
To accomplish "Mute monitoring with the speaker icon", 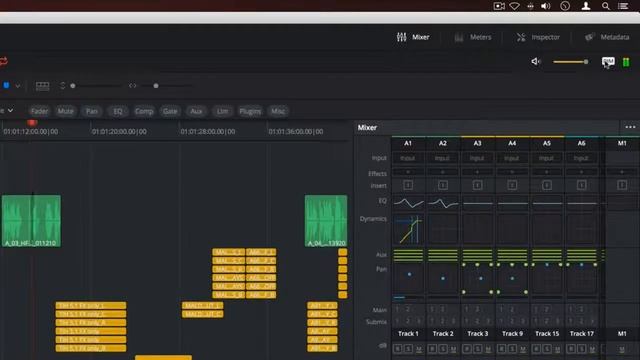I will [x=536, y=62].
